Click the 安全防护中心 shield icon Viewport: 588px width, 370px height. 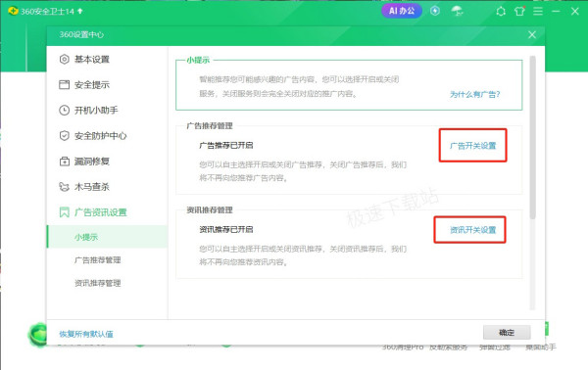tap(64, 135)
